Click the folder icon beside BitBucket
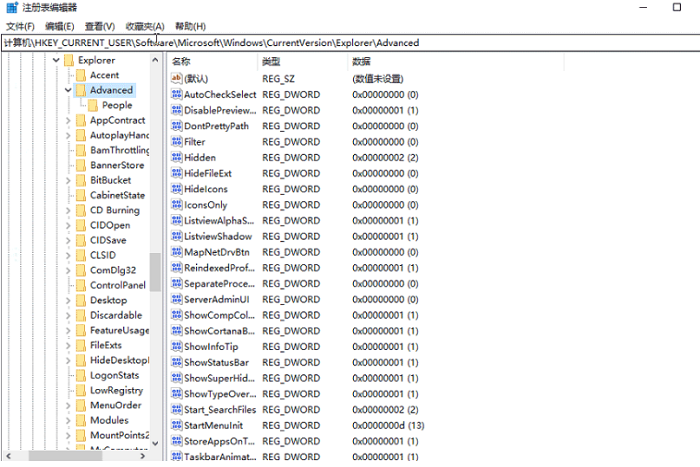The height and width of the screenshot is (467, 700). tap(80, 180)
